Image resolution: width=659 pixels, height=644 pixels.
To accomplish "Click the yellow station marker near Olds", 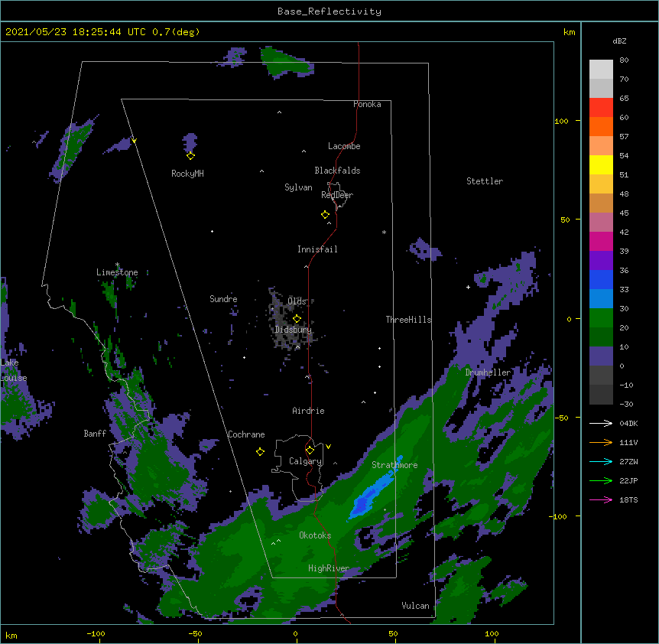I will 297,319.
